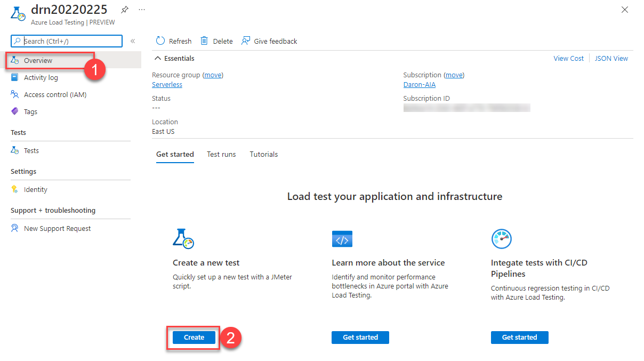Pin the drn20220225 blade

[125, 9]
